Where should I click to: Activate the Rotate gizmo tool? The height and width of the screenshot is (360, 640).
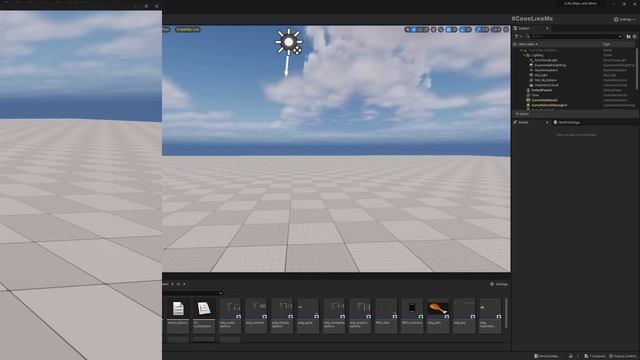(x=420, y=29)
